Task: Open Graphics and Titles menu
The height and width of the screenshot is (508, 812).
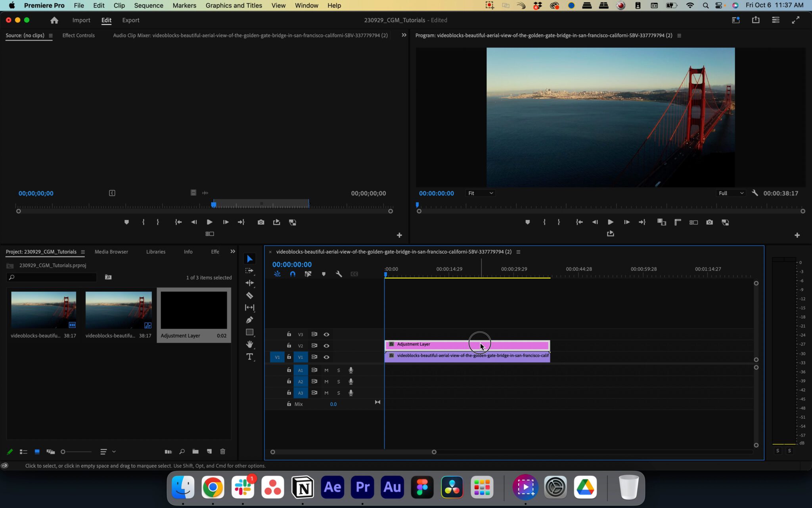Action: point(234,6)
